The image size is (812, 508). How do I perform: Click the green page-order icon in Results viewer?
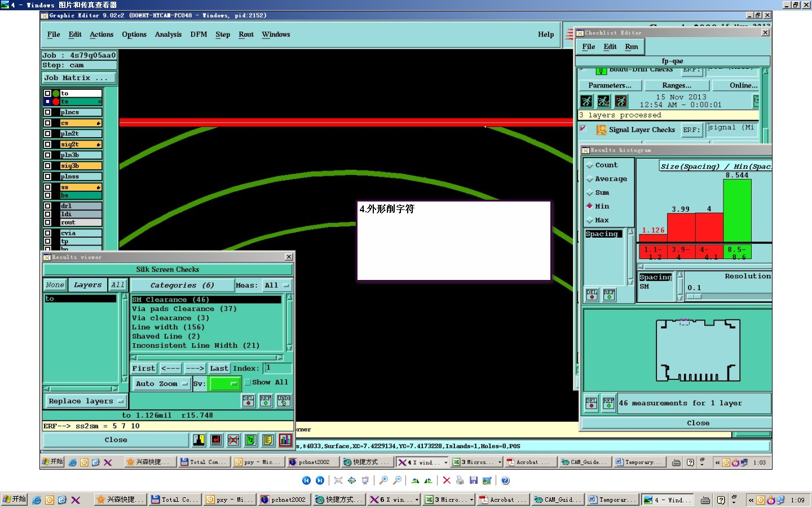coord(251,440)
